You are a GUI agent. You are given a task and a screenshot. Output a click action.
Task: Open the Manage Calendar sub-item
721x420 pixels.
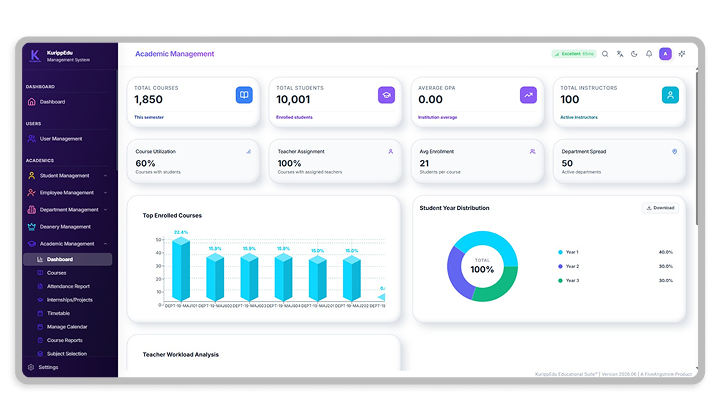click(x=68, y=327)
